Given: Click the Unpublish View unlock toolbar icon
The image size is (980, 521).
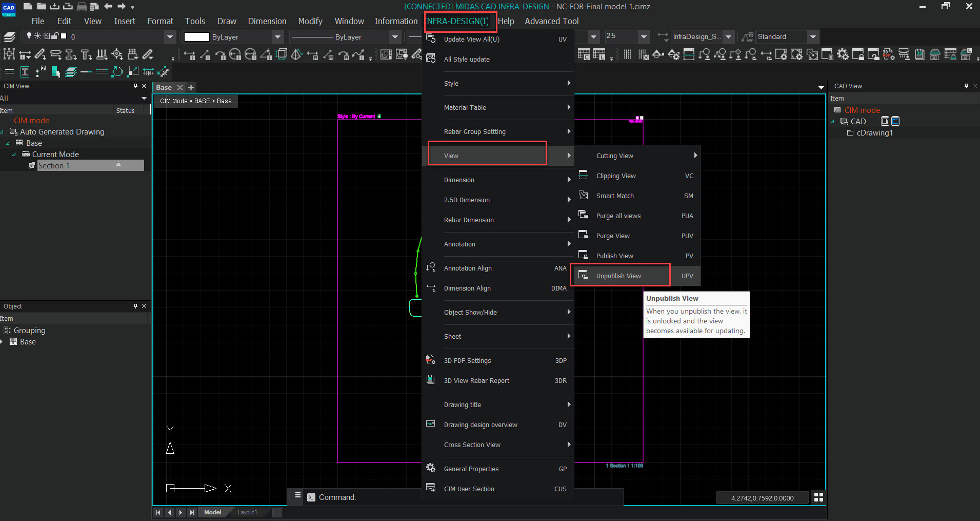Looking at the screenshot, I should 873,54.
